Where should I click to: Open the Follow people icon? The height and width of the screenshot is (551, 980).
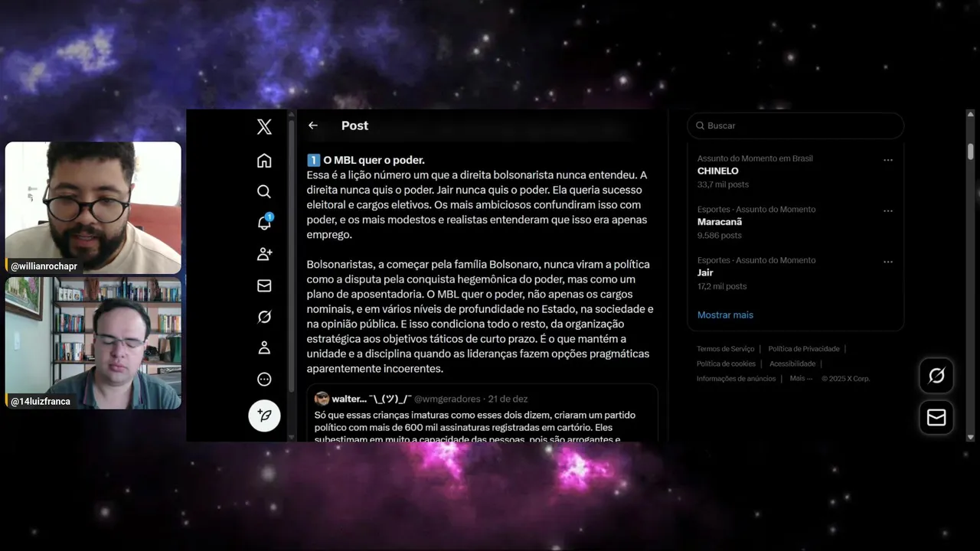point(264,254)
